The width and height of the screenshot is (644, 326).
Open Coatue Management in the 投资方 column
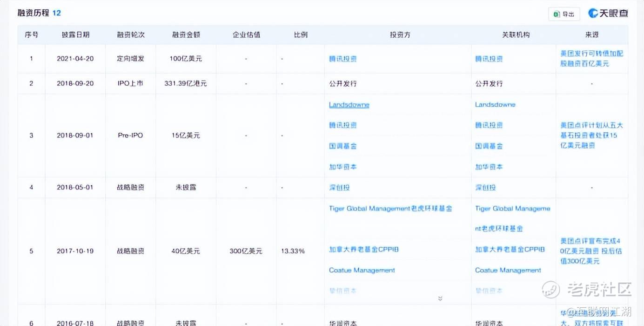click(x=362, y=270)
